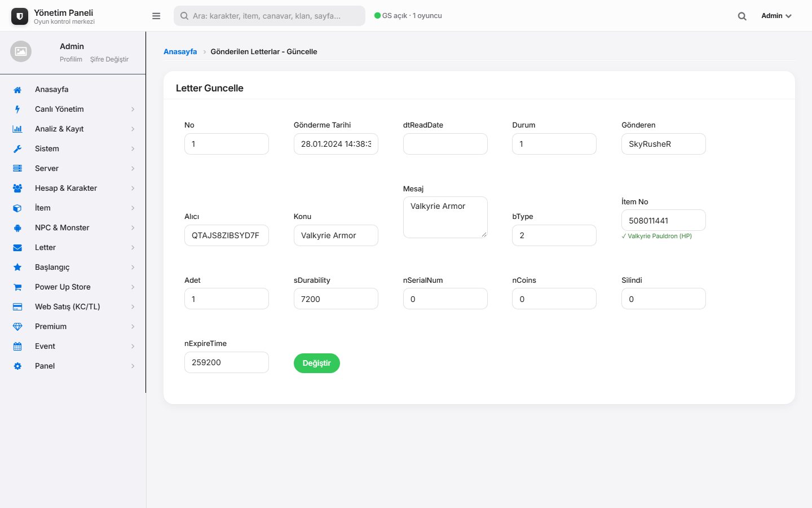Open the Power Up Store menu item
Screen dimensions: 812x508
click(73, 287)
